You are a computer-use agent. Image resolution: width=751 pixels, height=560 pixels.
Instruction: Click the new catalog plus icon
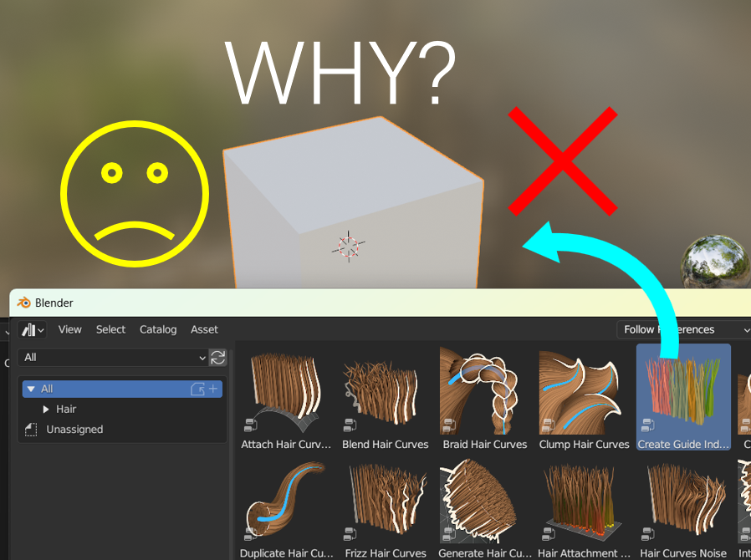(x=213, y=389)
